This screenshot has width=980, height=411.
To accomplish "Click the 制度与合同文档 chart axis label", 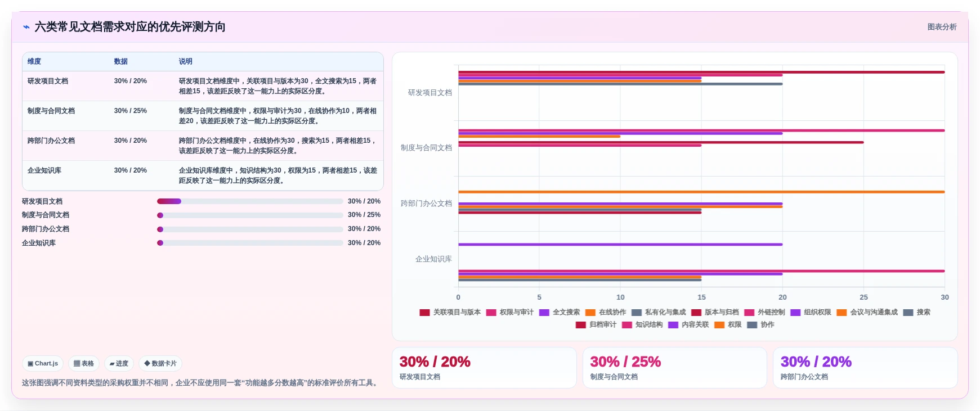I will (x=426, y=148).
